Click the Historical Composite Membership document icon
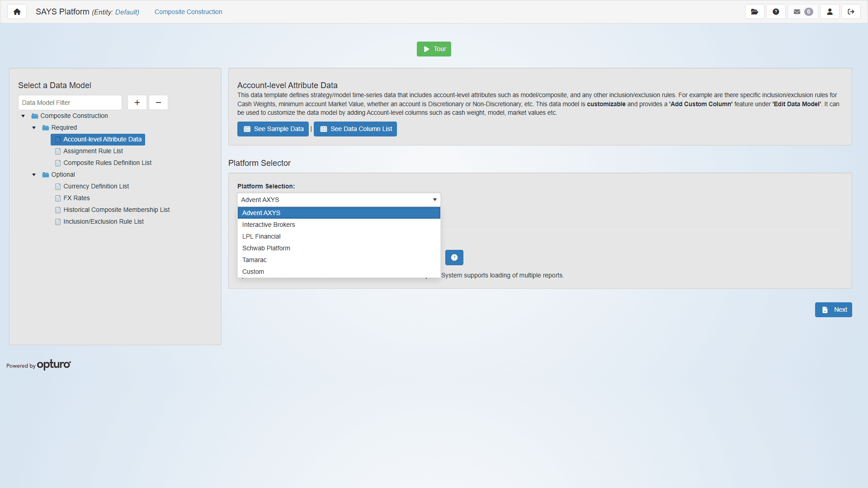The image size is (868, 488). coord(58,210)
